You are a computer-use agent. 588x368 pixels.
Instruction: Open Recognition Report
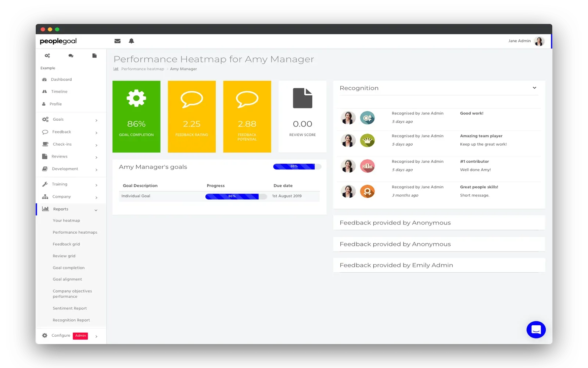(x=71, y=320)
